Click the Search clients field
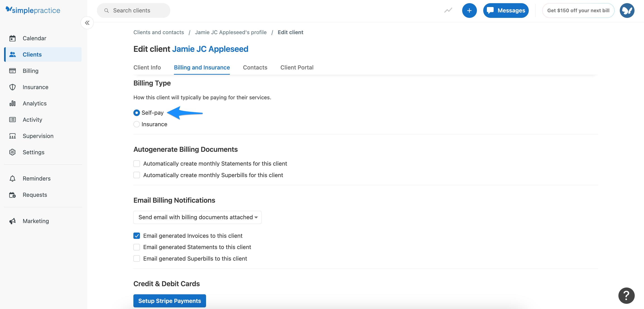Image resolution: width=644 pixels, height=309 pixels. click(x=134, y=10)
